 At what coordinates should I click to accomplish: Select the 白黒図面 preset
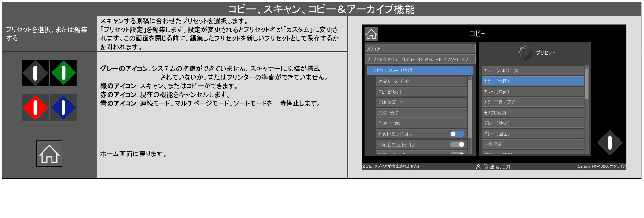533,144
